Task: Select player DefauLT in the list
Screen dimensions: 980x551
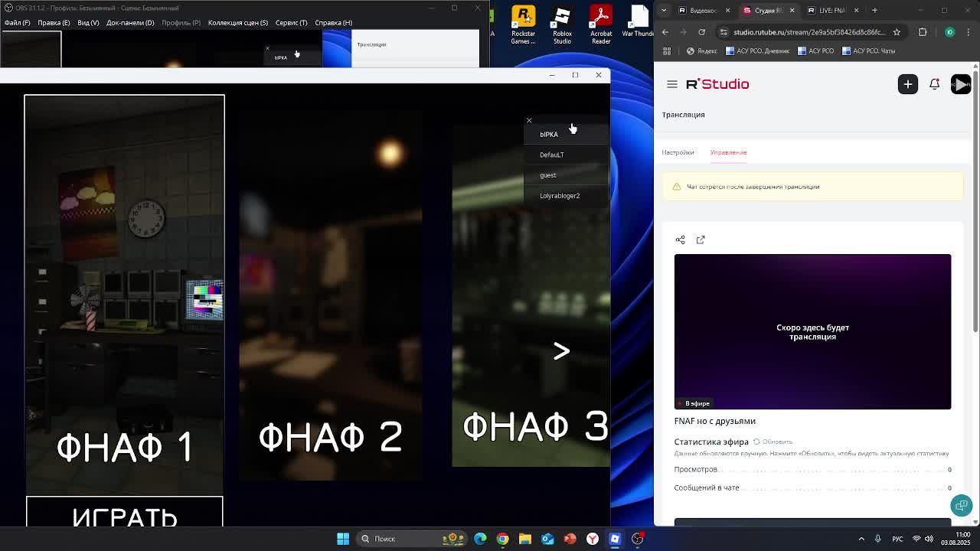Action: click(x=566, y=155)
